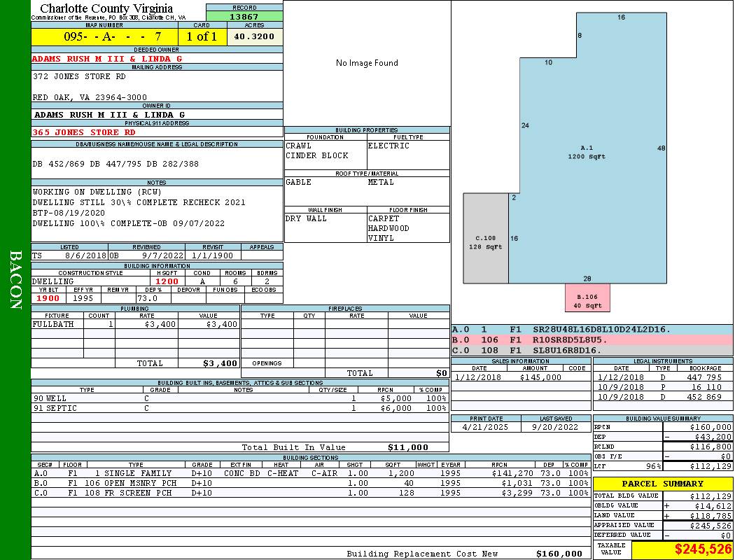Click the yellow PARCEL SUMMARY header
The height and width of the screenshot is (560, 735).
pyautogui.click(x=662, y=484)
